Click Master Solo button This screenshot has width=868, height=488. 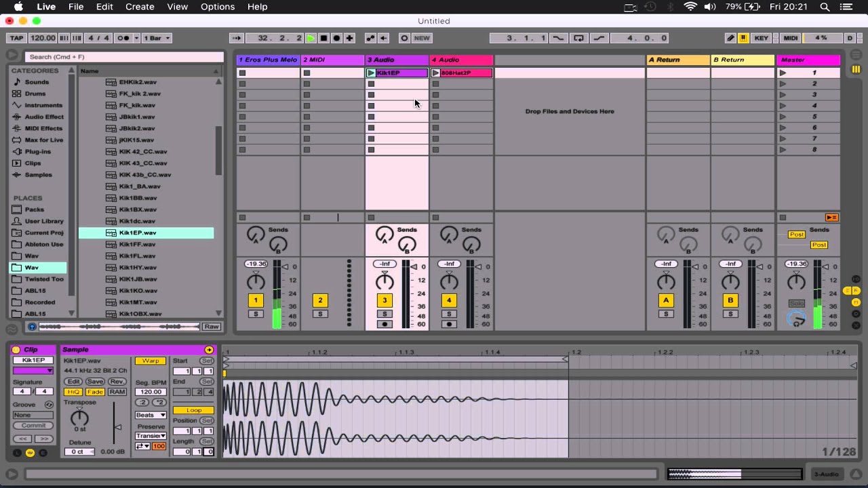[x=797, y=304]
